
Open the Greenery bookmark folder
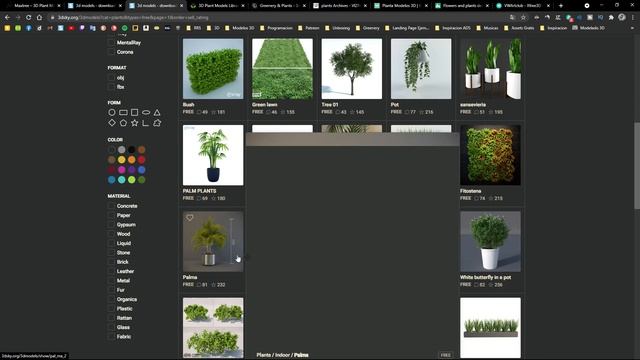tap(367, 28)
